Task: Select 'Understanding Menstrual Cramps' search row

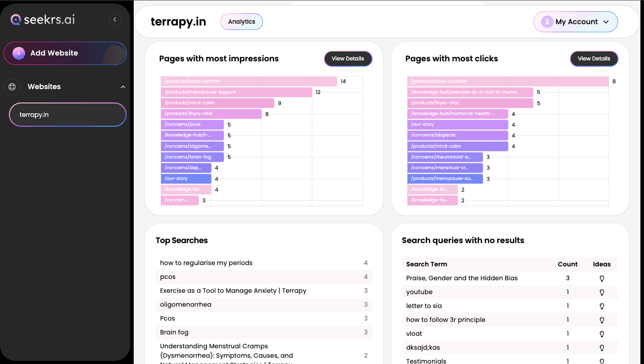Action: (264, 351)
